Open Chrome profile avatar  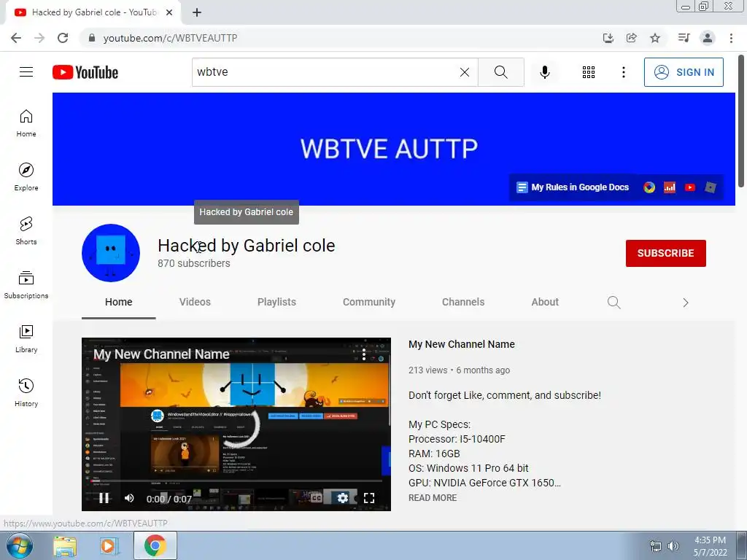pos(708,38)
